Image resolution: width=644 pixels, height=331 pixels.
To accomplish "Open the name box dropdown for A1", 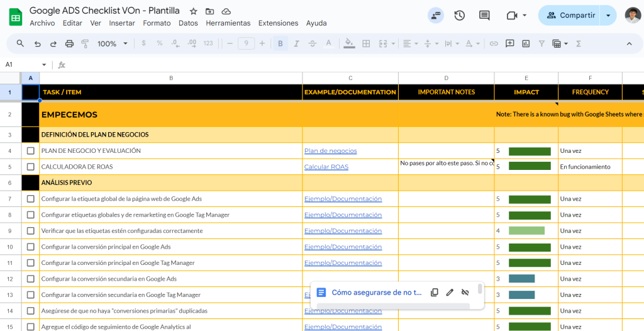I will point(44,65).
